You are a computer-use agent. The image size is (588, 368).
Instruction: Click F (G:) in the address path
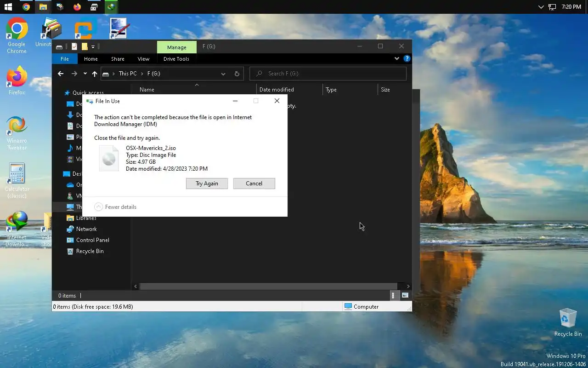(154, 74)
